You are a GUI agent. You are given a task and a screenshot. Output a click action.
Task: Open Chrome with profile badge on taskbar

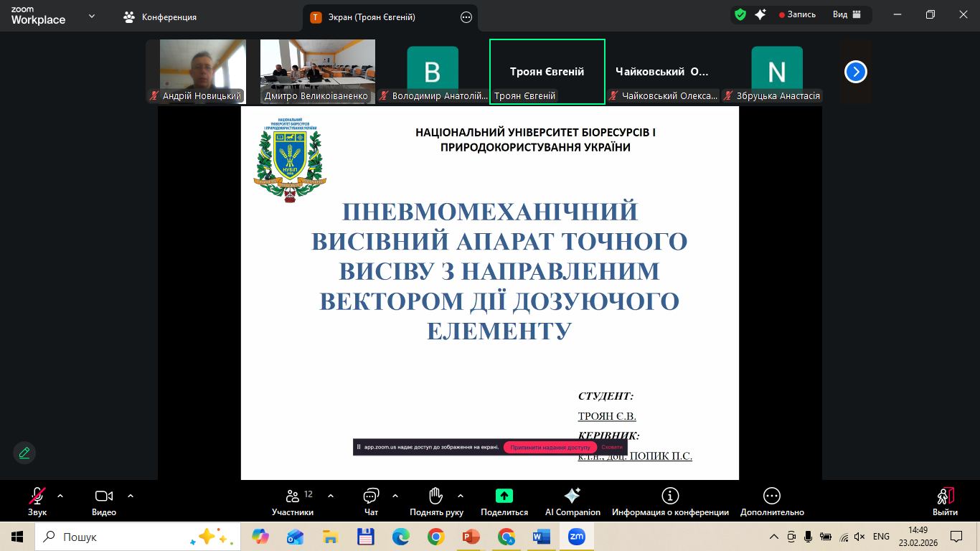pyautogui.click(x=507, y=537)
